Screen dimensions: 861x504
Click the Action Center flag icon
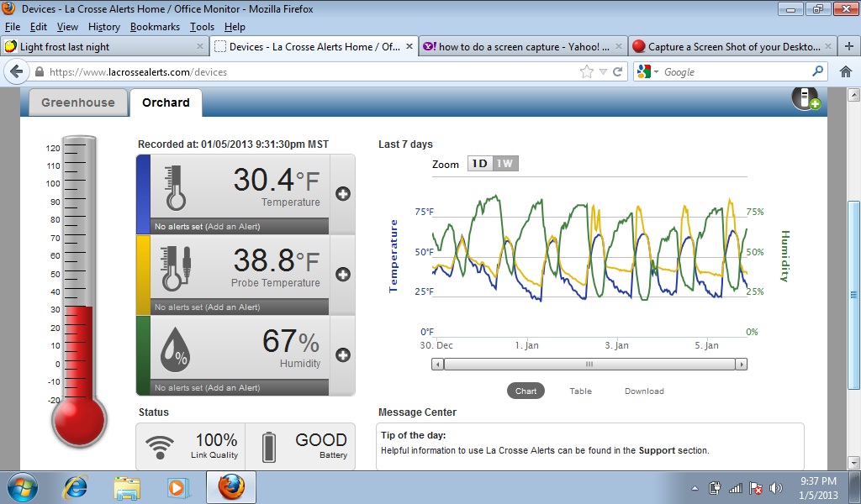tap(756, 488)
